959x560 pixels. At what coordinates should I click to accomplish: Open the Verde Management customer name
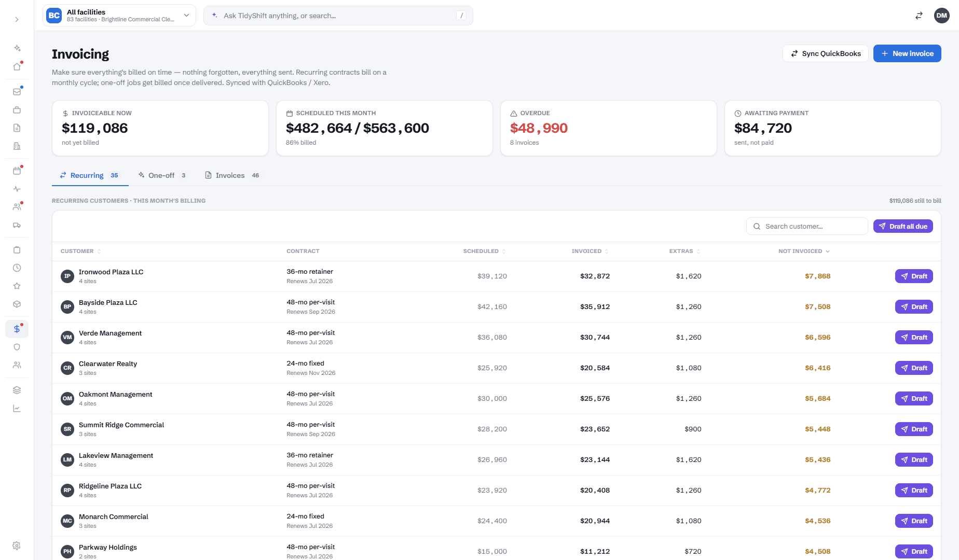(110, 333)
